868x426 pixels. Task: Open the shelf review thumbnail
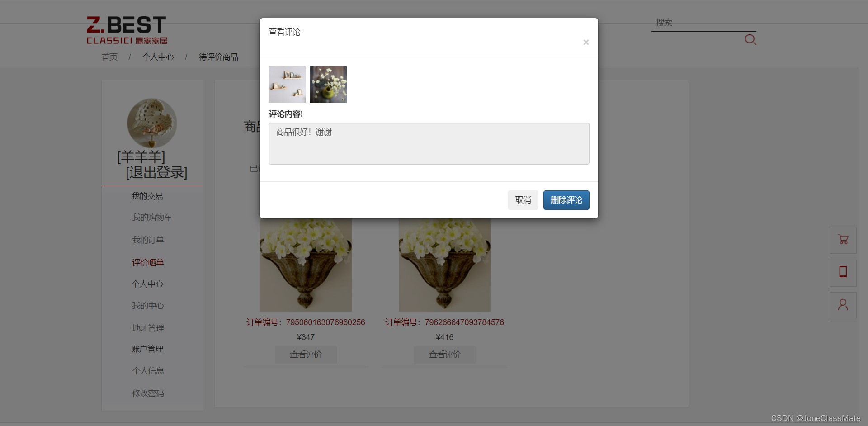(x=287, y=84)
